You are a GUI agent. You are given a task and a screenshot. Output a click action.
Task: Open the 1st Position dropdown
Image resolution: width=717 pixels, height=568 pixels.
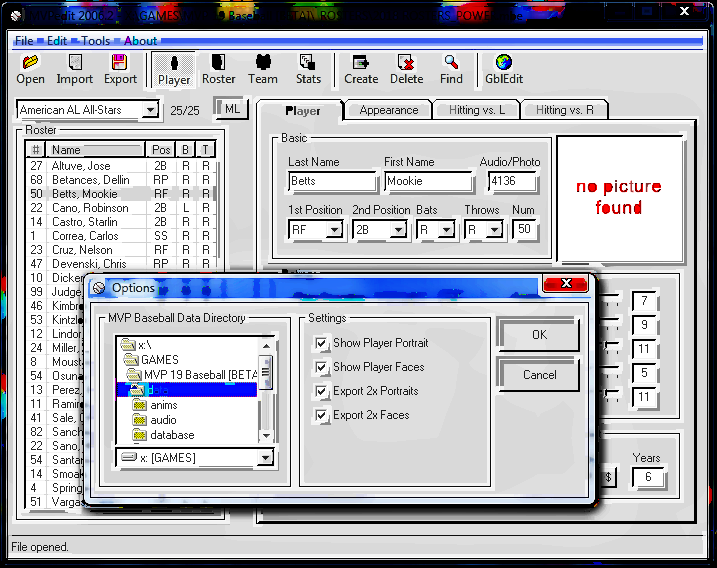tap(335, 230)
